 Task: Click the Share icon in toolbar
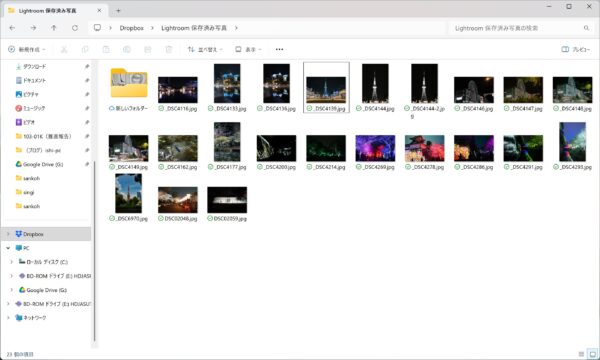[148, 49]
